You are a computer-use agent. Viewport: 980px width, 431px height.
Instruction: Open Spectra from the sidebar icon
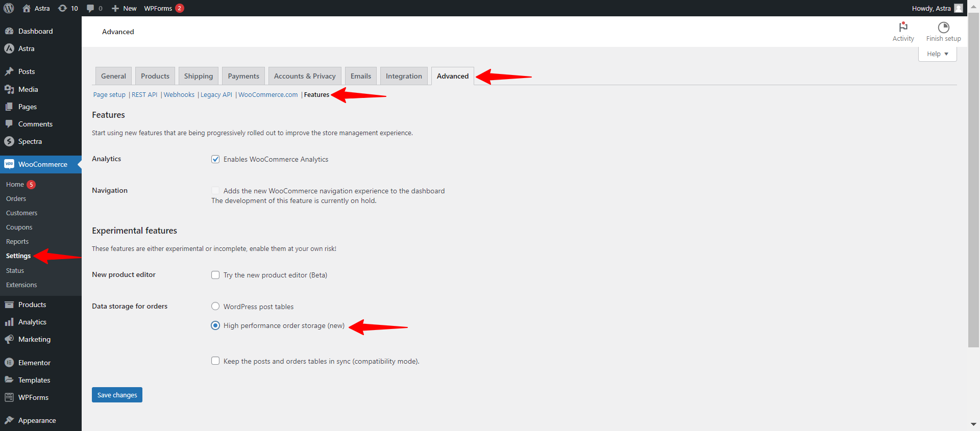[x=9, y=141]
